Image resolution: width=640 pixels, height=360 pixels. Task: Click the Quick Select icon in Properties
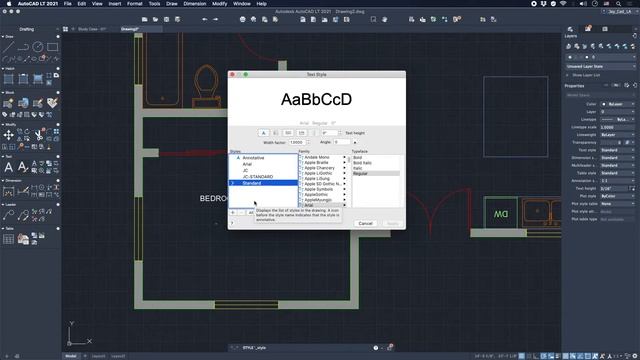click(627, 85)
